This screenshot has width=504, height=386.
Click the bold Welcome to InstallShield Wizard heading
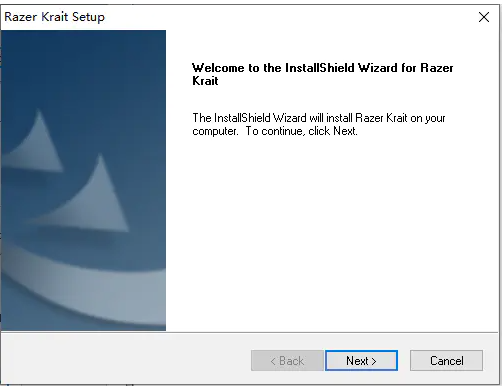click(x=322, y=74)
